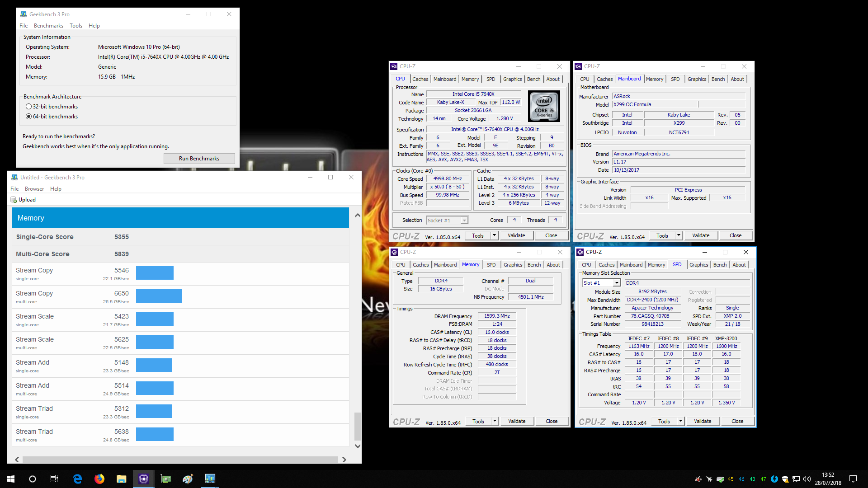Open the volume speaker tray icon
868x488 pixels.
tap(807, 479)
